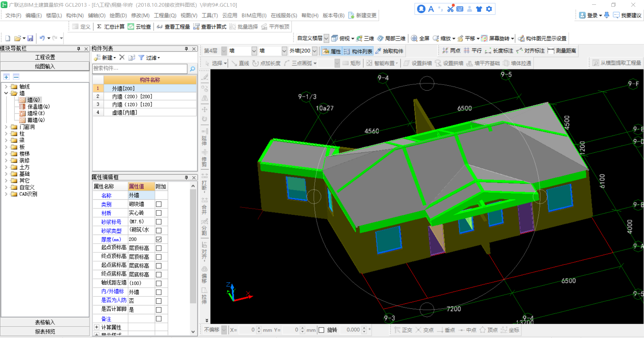Click 表格输入 navigation button
This screenshot has width=644, height=338.
[45, 322]
